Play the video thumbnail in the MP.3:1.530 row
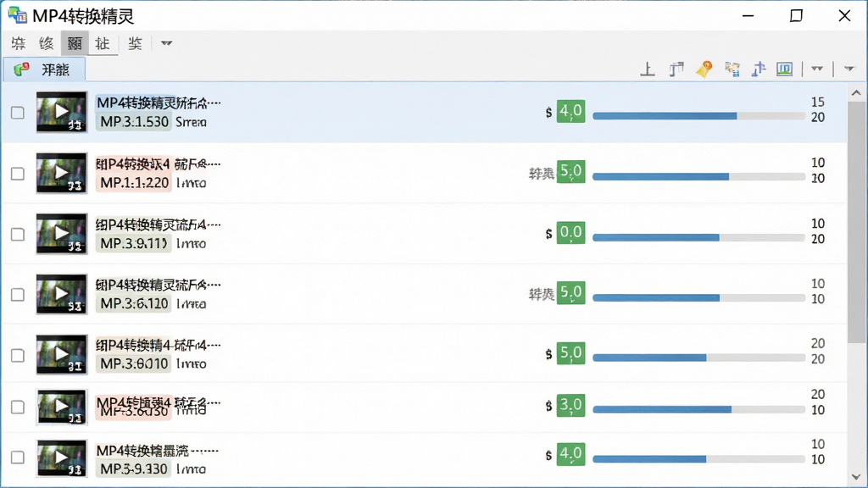 pyautogui.click(x=61, y=112)
